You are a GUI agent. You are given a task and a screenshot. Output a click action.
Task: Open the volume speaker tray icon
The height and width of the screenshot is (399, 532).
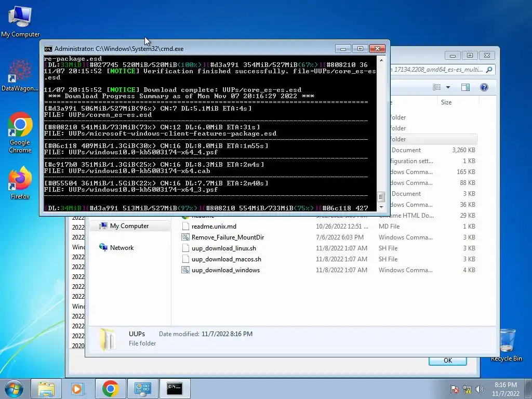point(479,389)
